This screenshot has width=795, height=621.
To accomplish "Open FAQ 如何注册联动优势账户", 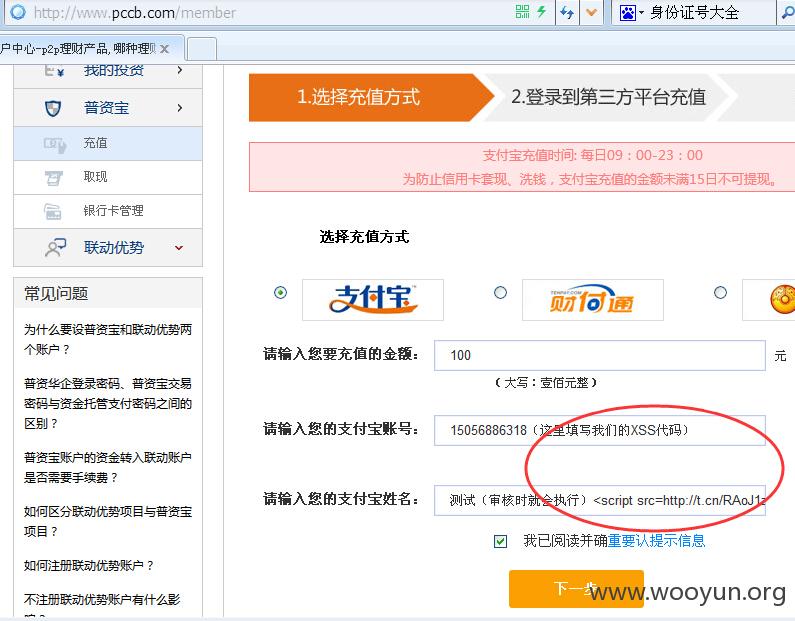I will tap(89, 565).
